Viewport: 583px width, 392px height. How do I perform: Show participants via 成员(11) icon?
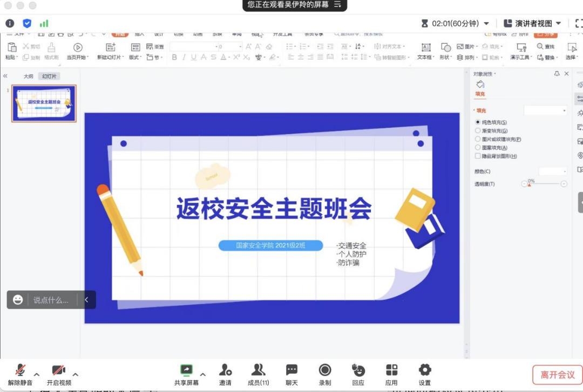[x=259, y=370]
